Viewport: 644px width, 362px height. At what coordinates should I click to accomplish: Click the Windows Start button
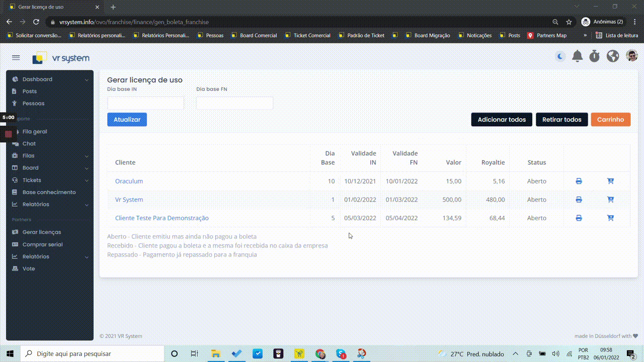pyautogui.click(x=11, y=353)
